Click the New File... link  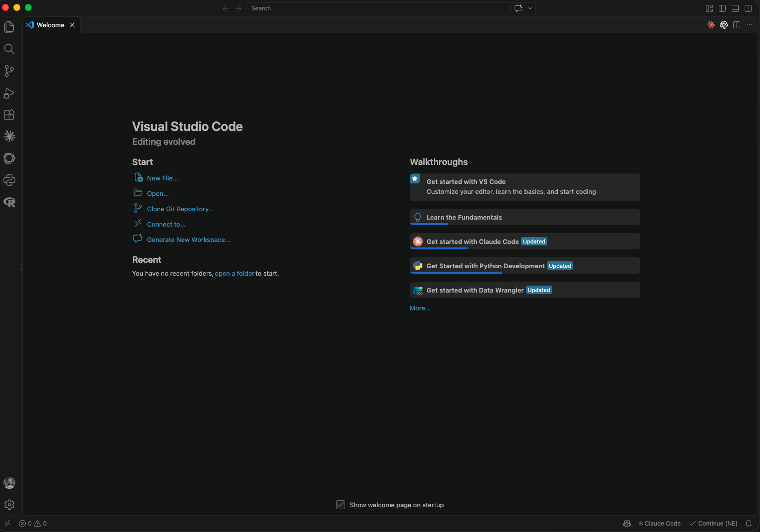click(x=162, y=178)
